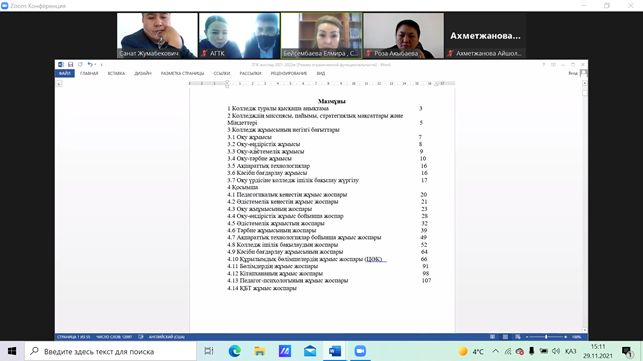This screenshot has width=643, height=361.
Task: Click the Windows taskbar search field
Action: (111, 351)
